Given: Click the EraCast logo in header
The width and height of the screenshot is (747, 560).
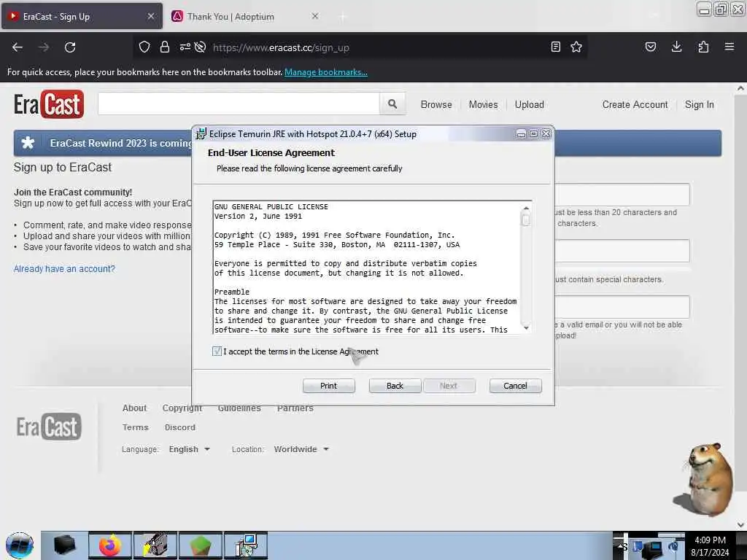Looking at the screenshot, I should (x=49, y=104).
